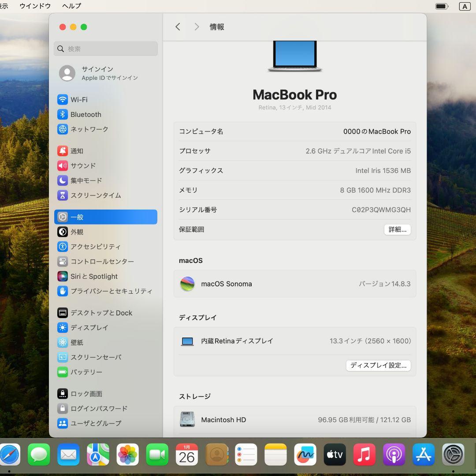Screen dimensions: 476x476
Task: Click the 詳細 button for warranty info
Action: coord(397,229)
